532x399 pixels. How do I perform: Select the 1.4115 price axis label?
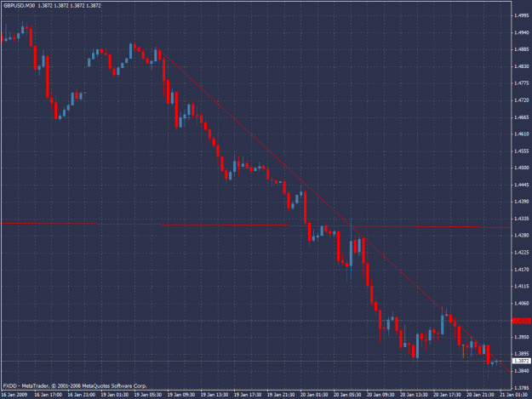522,287
